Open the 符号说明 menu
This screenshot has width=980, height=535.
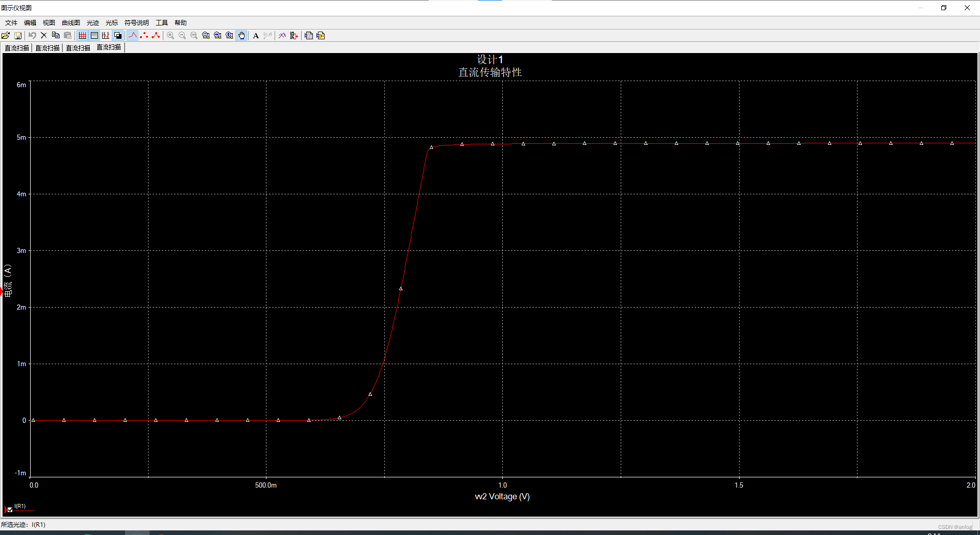click(x=137, y=23)
